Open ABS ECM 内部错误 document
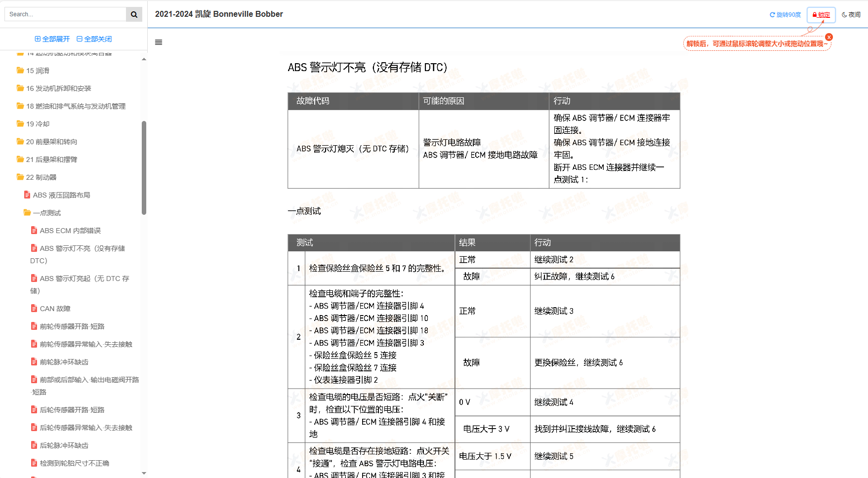 70,231
